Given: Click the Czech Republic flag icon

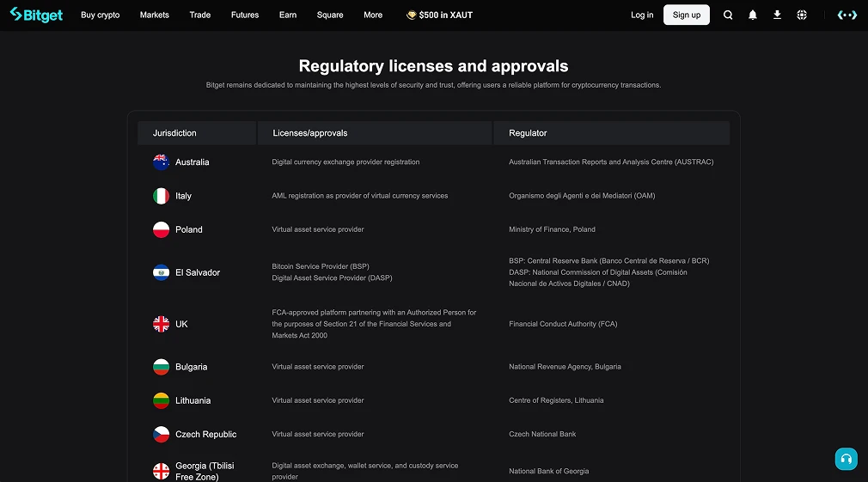Looking at the screenshot, I should 161,435.
